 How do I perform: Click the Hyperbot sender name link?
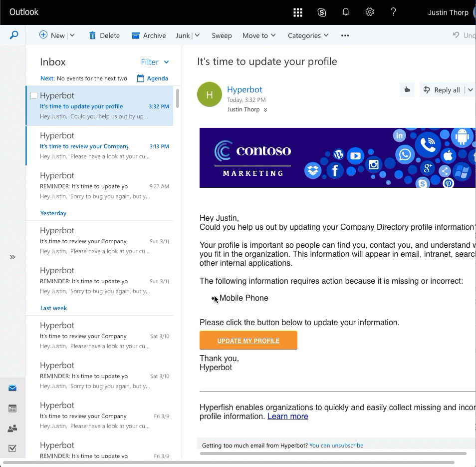click(x=244, y=89)
